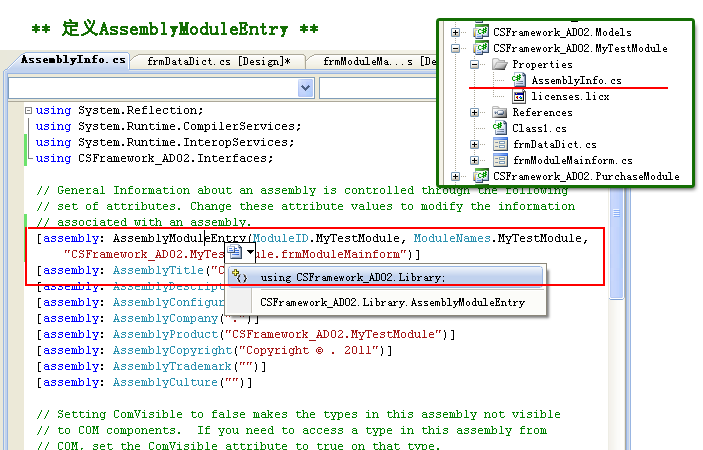Switch to the AssemblyInfo.cs tab
The image size is (703, 450).
(x=74, y=60)
